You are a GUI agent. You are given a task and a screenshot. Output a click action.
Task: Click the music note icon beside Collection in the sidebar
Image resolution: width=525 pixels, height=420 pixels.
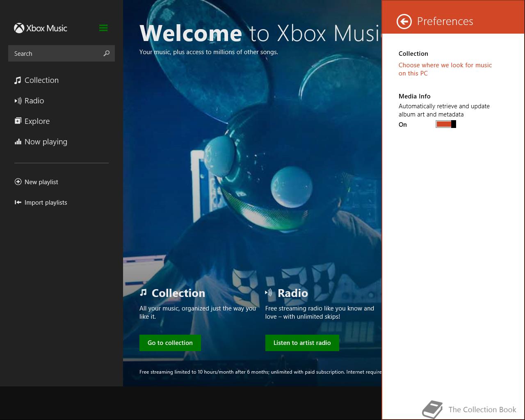click(18, 80)
